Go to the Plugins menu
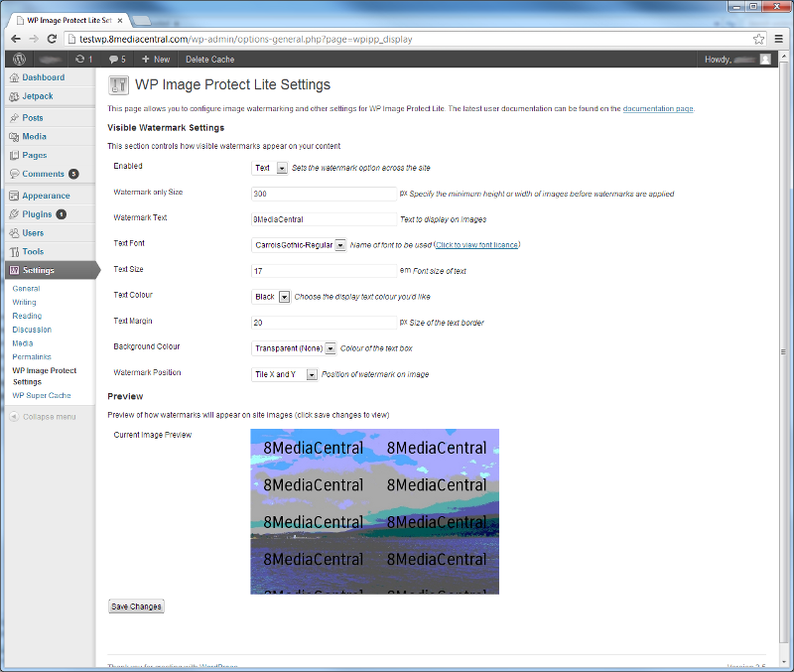794x672 pixels. tap(37, 214)
